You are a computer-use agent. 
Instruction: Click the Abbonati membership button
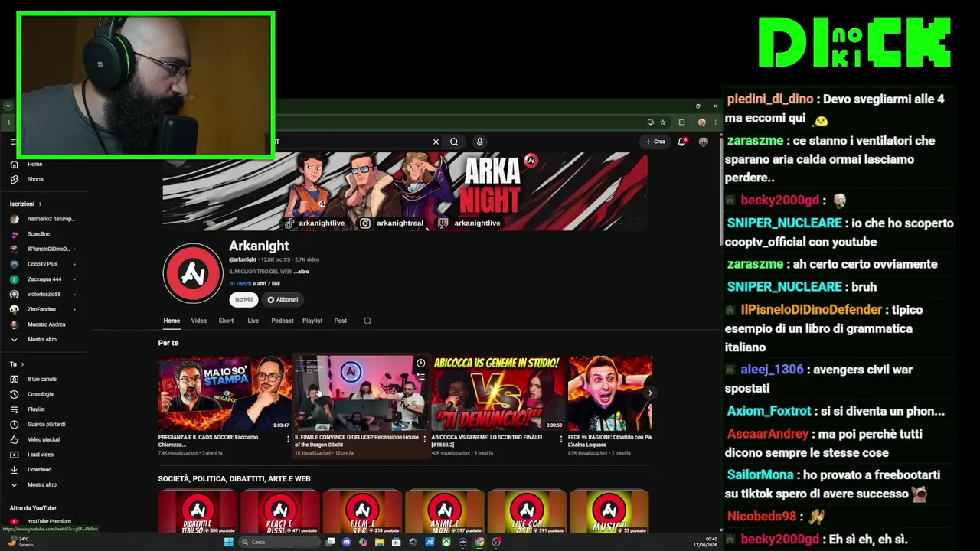(x=283, y=299)
